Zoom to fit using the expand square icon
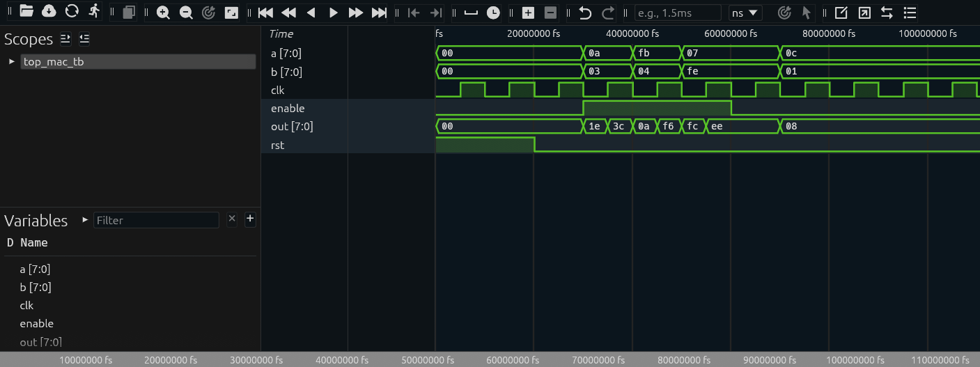Viewport: 980px width, 367px height. click(231, 13)
